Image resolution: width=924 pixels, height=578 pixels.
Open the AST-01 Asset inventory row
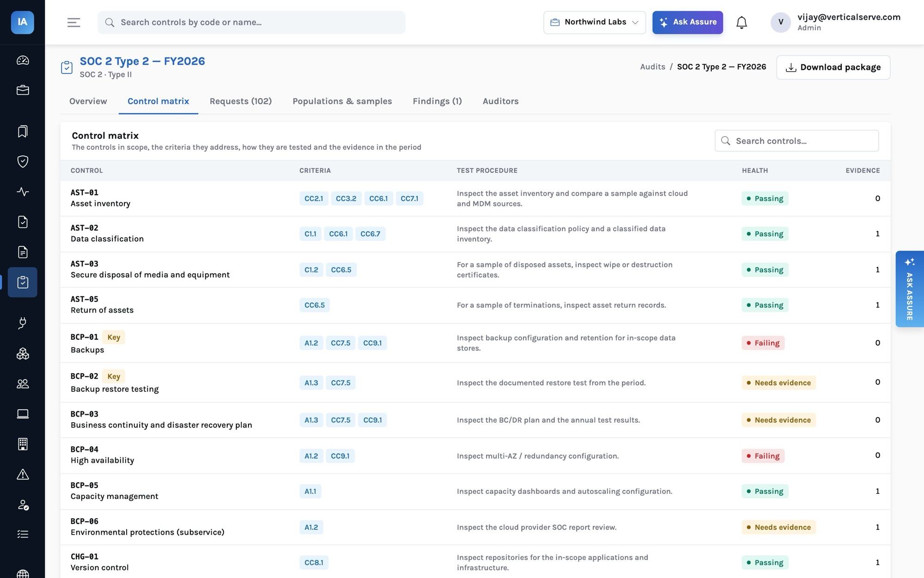point(475,198)
